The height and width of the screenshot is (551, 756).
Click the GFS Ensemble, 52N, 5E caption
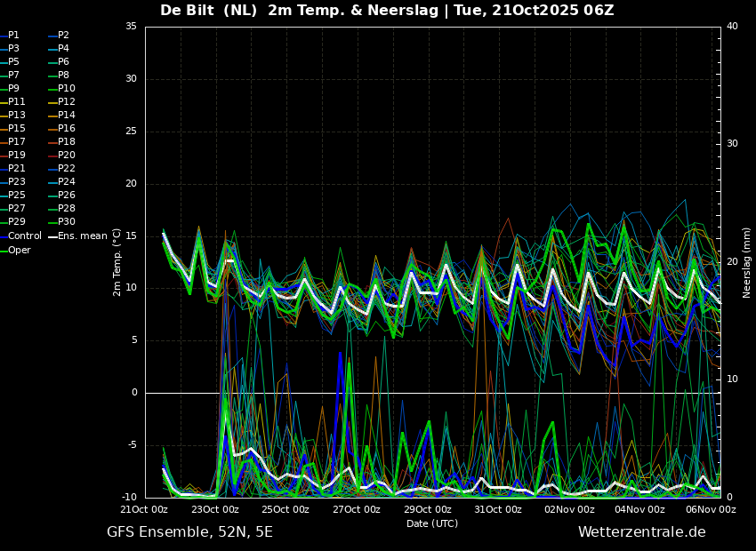(189, 532)
